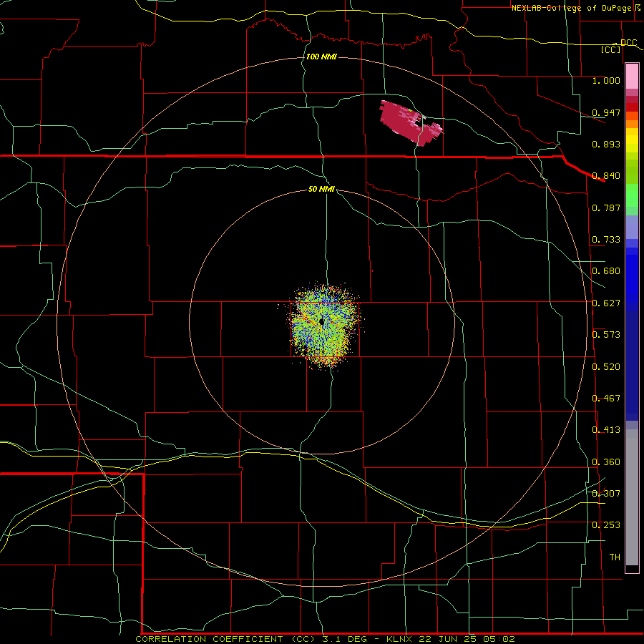The image size is (644, 644).
Task: Click the black radar site dot at center
Action: [x=321, y=321]
